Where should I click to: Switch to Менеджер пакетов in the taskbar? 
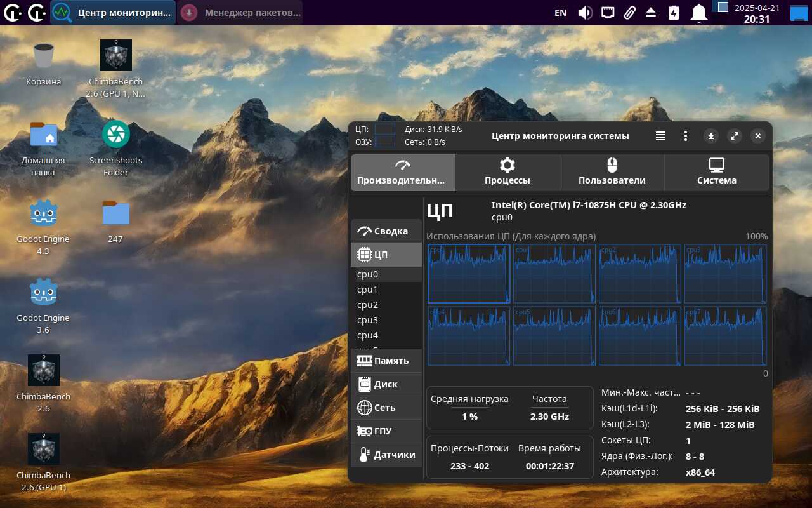tap(241, 13)
